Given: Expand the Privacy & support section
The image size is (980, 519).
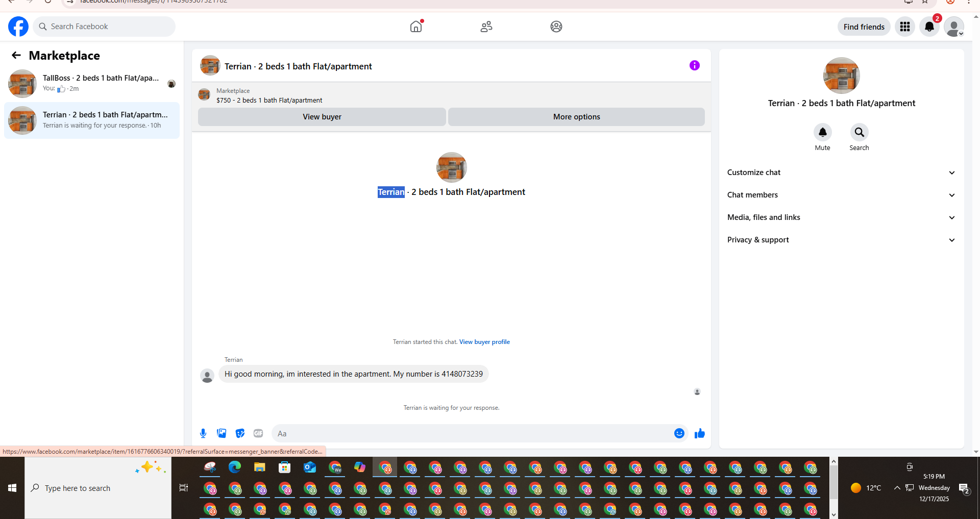Looking at the screenshot, I should tap(841, 240).
